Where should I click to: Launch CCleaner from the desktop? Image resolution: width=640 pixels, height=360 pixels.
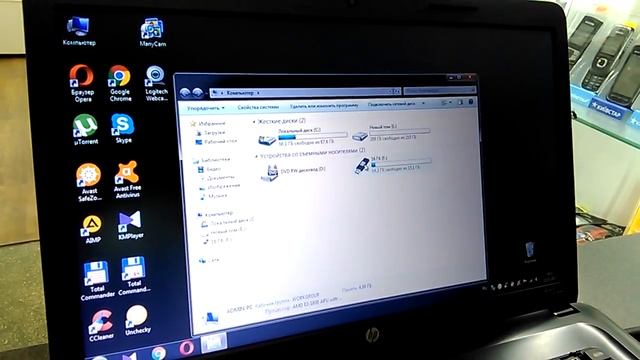click(x=101, y=325)
